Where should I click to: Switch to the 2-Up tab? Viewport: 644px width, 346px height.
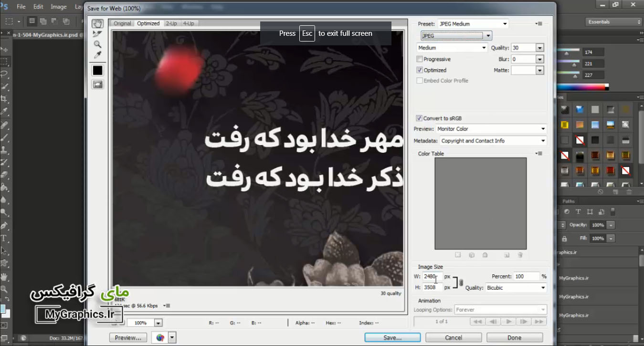click(x=172, y=23)
